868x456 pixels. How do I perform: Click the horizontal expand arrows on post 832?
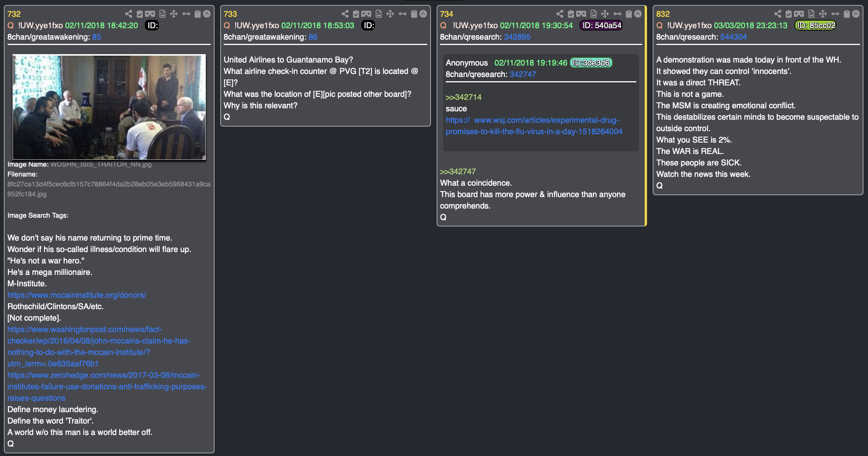tap(835, 14)
